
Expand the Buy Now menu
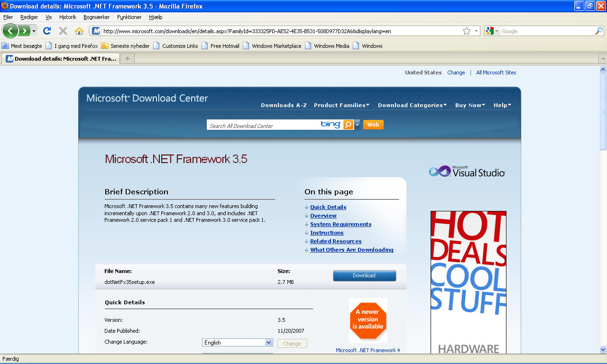[x=470, y=105]
